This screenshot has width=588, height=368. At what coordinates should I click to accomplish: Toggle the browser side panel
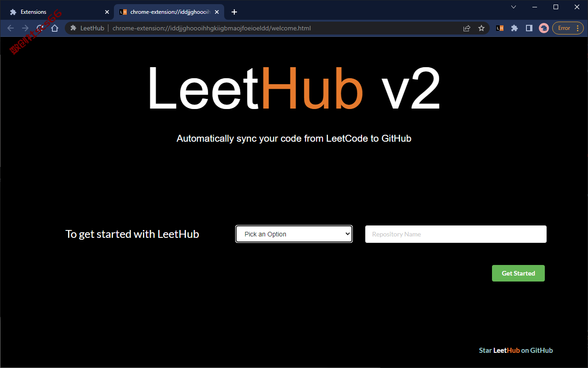(529, 28)
